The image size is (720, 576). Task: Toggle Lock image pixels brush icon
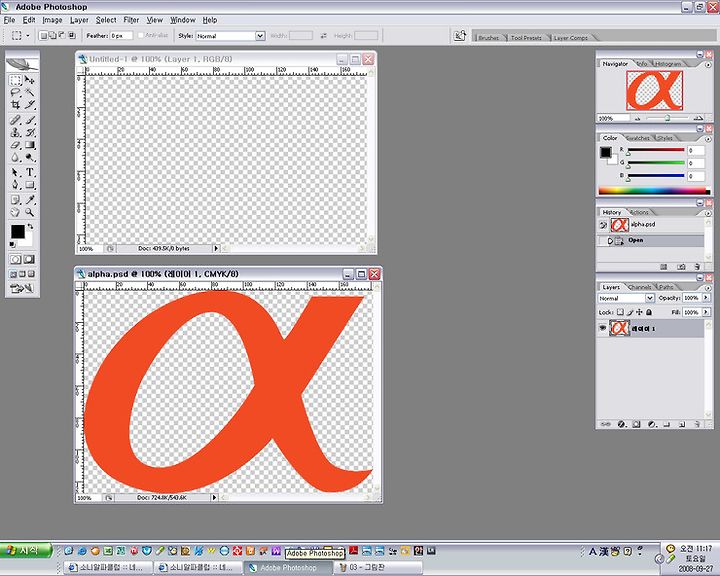[630, 312]
